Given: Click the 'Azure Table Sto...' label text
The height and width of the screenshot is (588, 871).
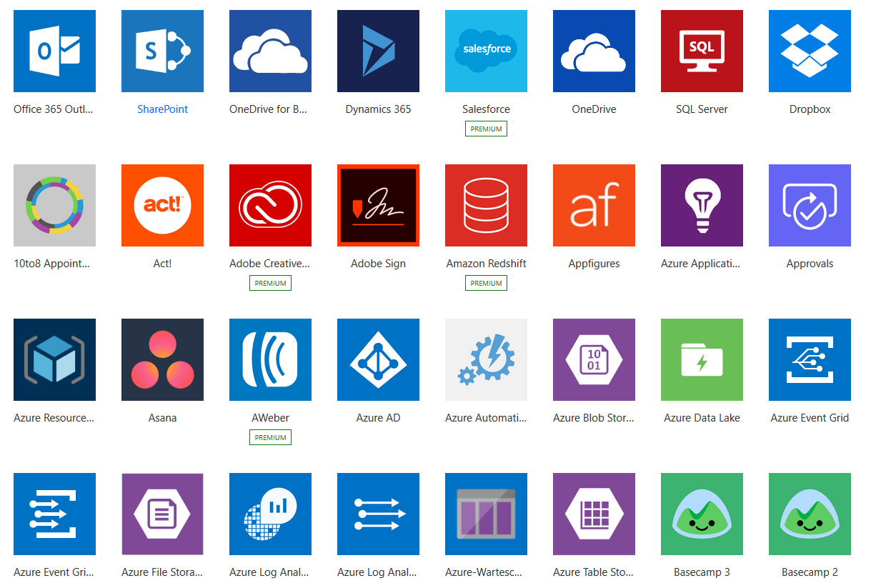Looking at the screenshot, I should 594,572.
